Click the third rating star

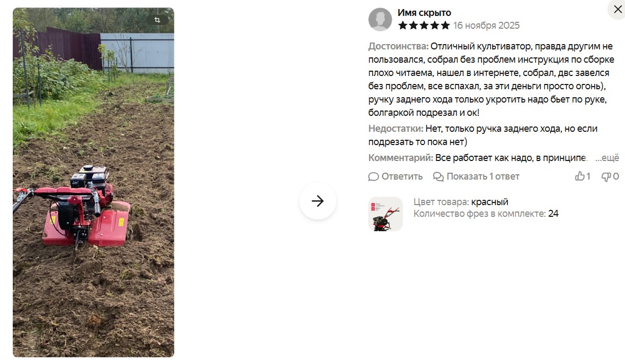[x=424, y=26]
